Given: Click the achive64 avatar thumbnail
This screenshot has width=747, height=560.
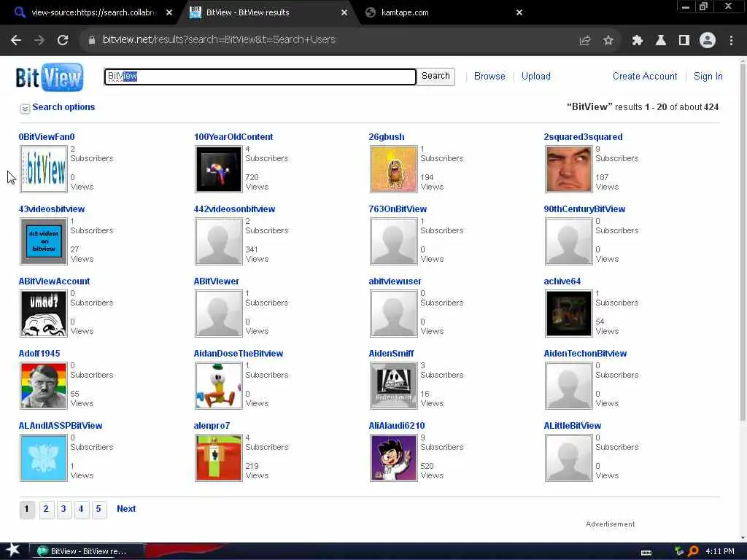Looking at the screenshot, I should pos(569,314).
